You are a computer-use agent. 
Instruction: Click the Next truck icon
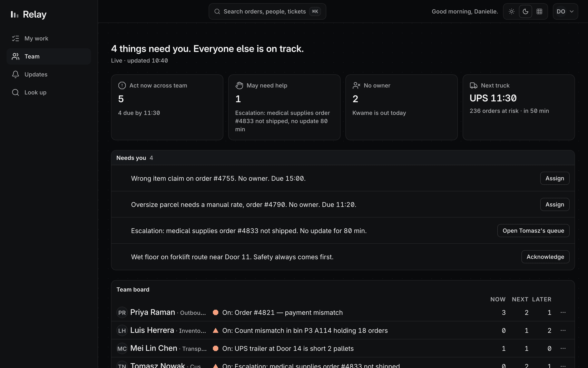click(x=473, y=85)
